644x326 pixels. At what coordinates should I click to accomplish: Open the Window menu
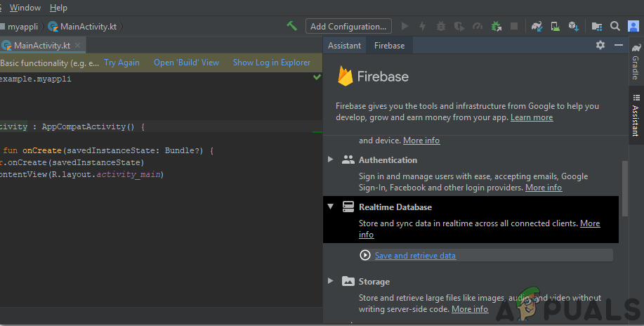pos(25,8)
